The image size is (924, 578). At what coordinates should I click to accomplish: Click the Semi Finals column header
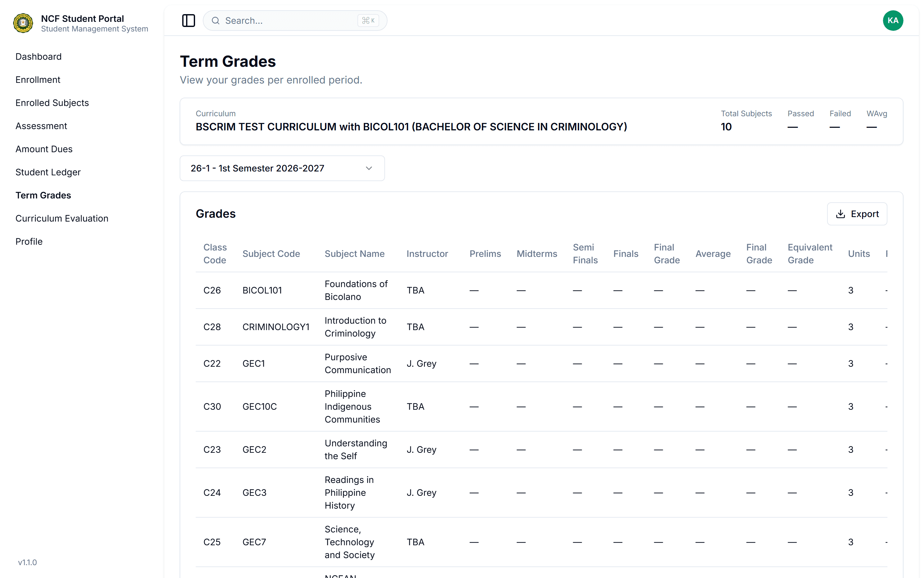tap(585, 254)
